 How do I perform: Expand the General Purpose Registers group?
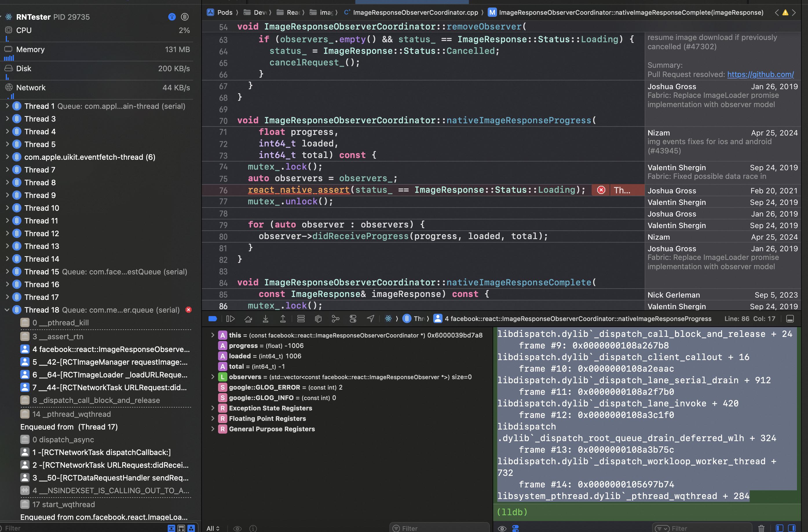(213, 429)
